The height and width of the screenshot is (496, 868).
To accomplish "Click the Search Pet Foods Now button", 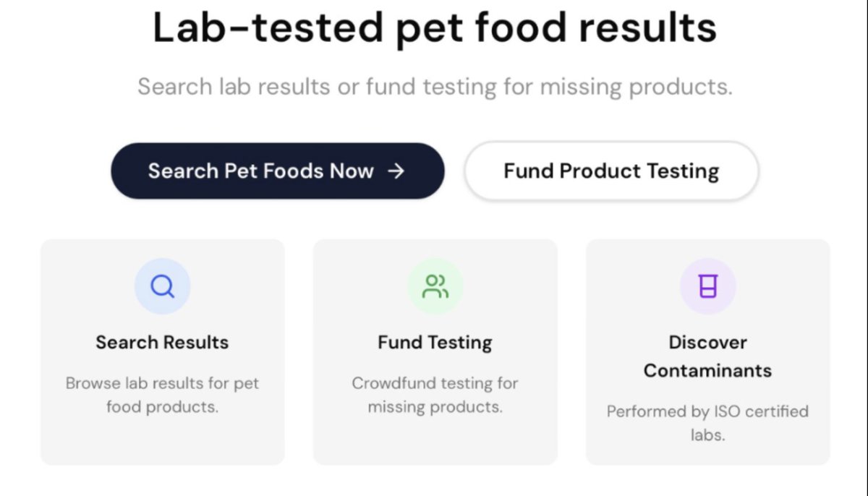I will coord(277,171).
